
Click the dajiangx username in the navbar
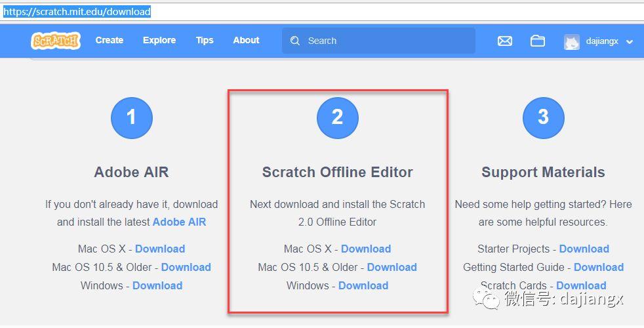[601, 41]
